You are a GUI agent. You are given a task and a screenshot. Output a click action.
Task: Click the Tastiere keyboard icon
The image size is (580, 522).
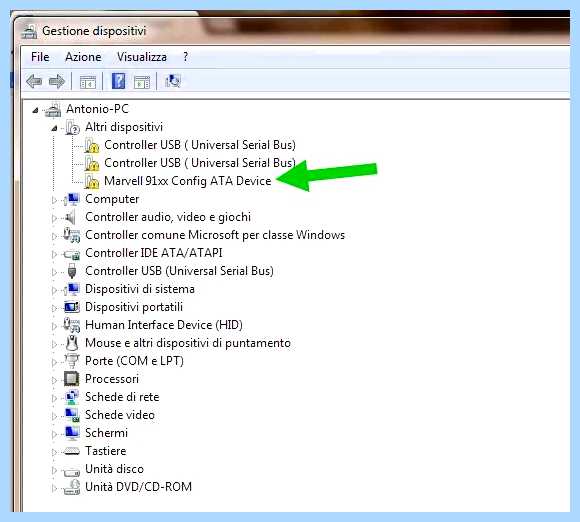pos(72,451)
